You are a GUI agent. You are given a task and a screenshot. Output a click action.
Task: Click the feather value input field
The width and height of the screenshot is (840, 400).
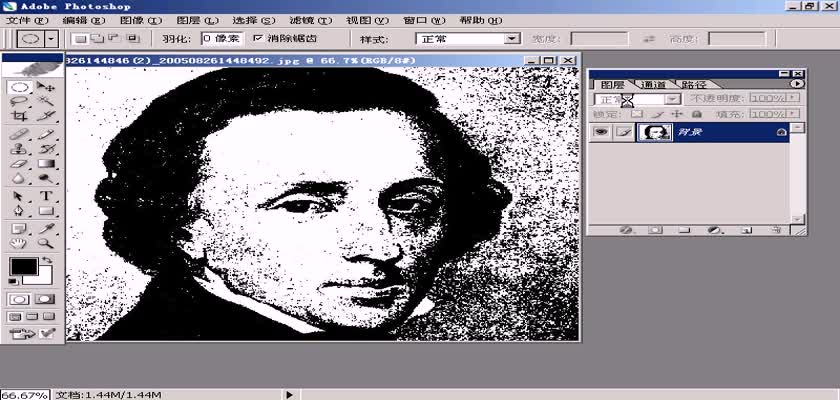click(222, 39)
